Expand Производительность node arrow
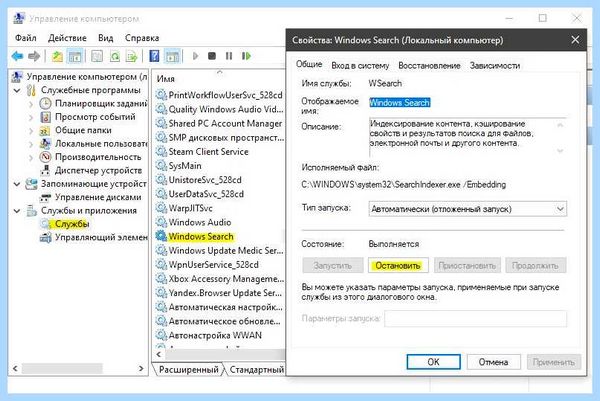Viewport: 600px width, 401px height. click(x=31, y=157)
